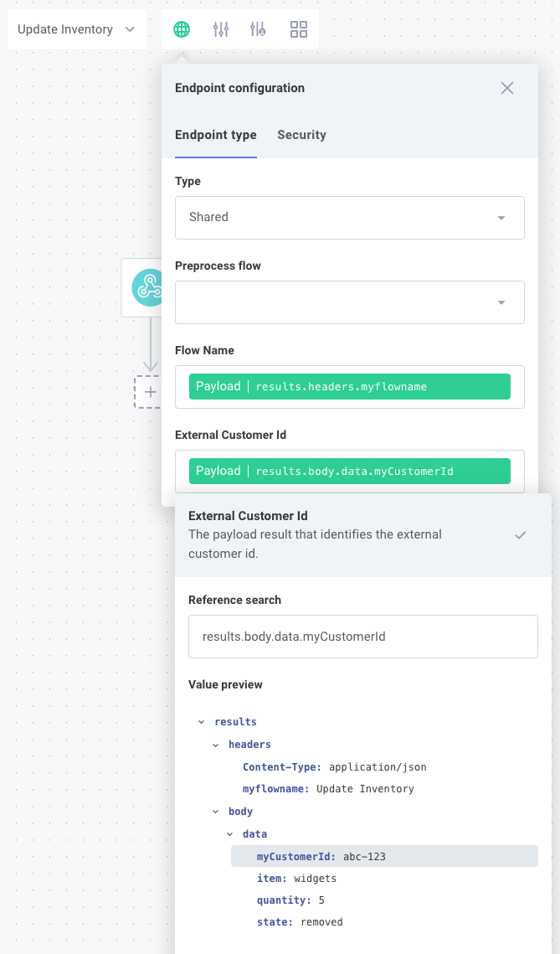
Task: Click the Flow Name payload chip
Action: pos(349,386)
